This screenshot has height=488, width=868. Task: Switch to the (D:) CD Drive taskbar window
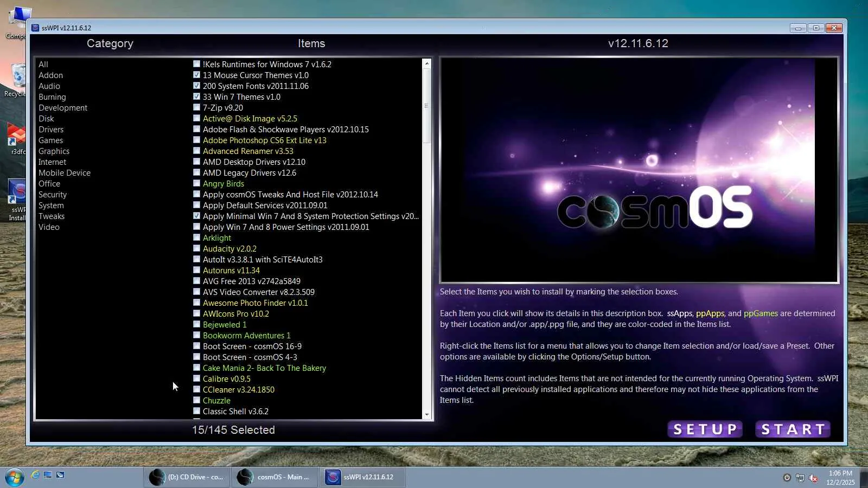187,477
